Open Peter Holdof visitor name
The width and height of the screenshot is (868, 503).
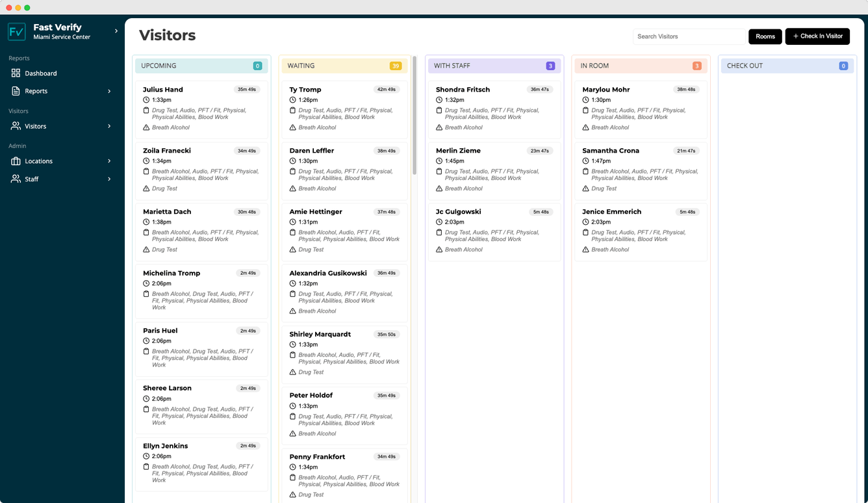311,395
